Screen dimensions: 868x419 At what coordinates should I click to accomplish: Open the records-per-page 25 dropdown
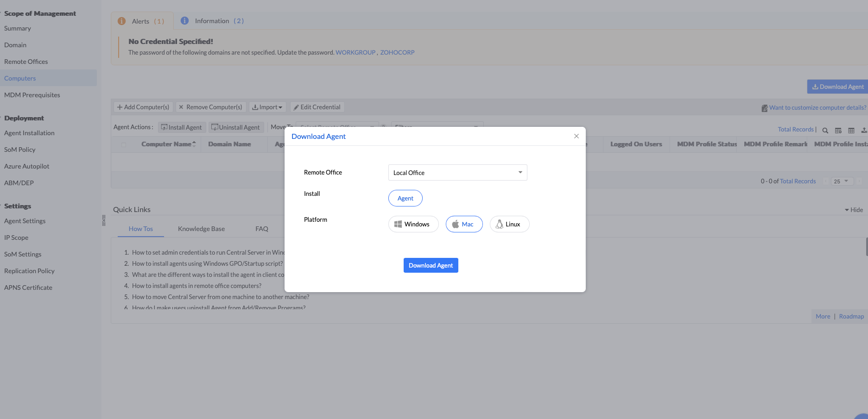[841, 181]
